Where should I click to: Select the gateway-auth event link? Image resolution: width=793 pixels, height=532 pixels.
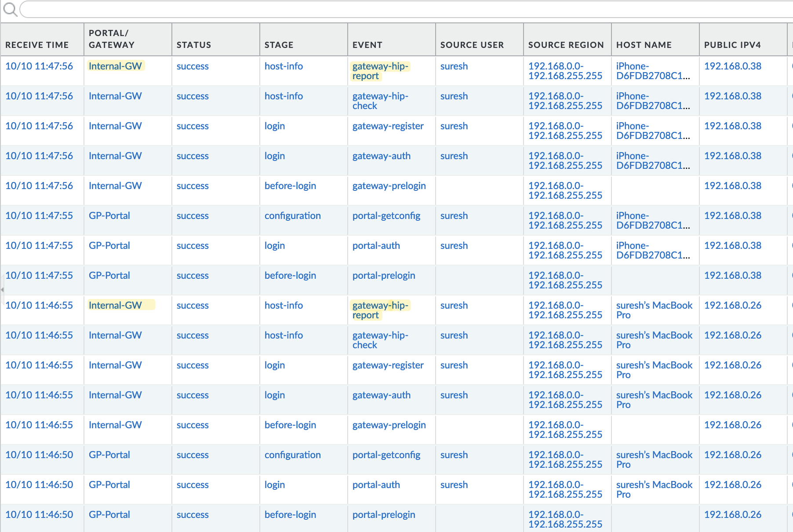[382, 156]
